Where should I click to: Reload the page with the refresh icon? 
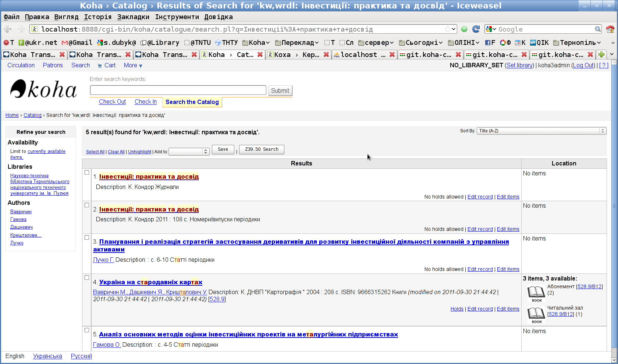coord(476,29)
